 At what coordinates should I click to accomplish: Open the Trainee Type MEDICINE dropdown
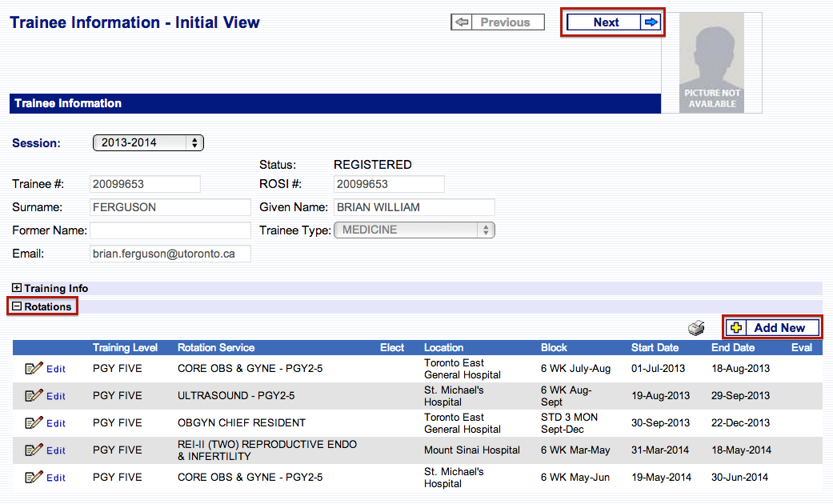coord(414,230)
